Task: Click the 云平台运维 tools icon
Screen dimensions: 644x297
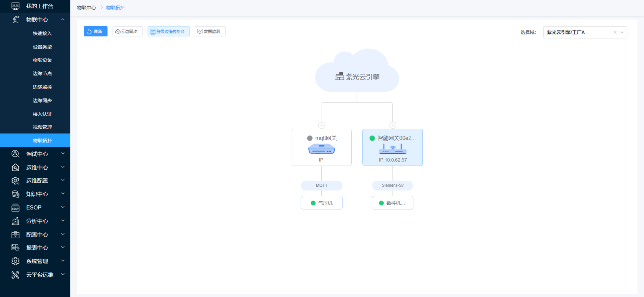Action: (x=15, y=275)
